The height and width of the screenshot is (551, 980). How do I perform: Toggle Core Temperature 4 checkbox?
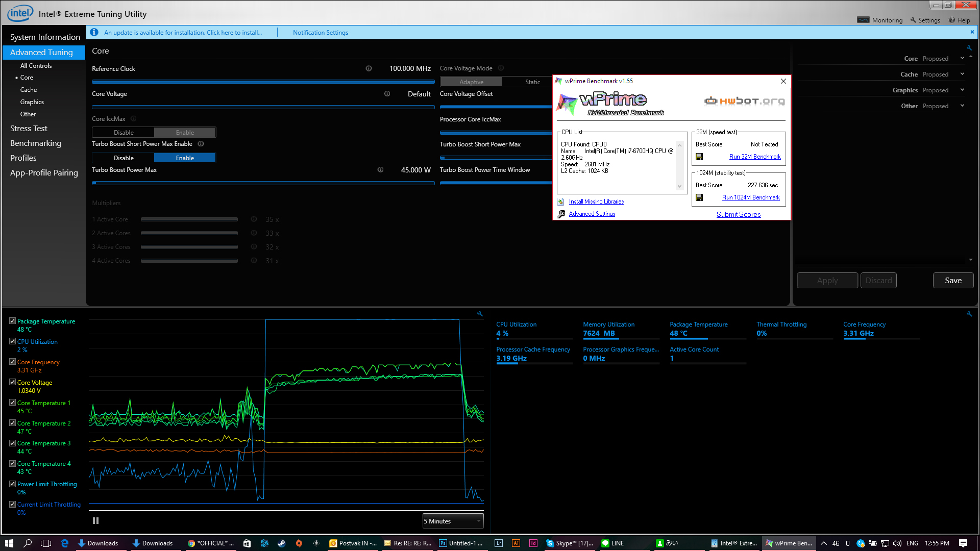12,463
